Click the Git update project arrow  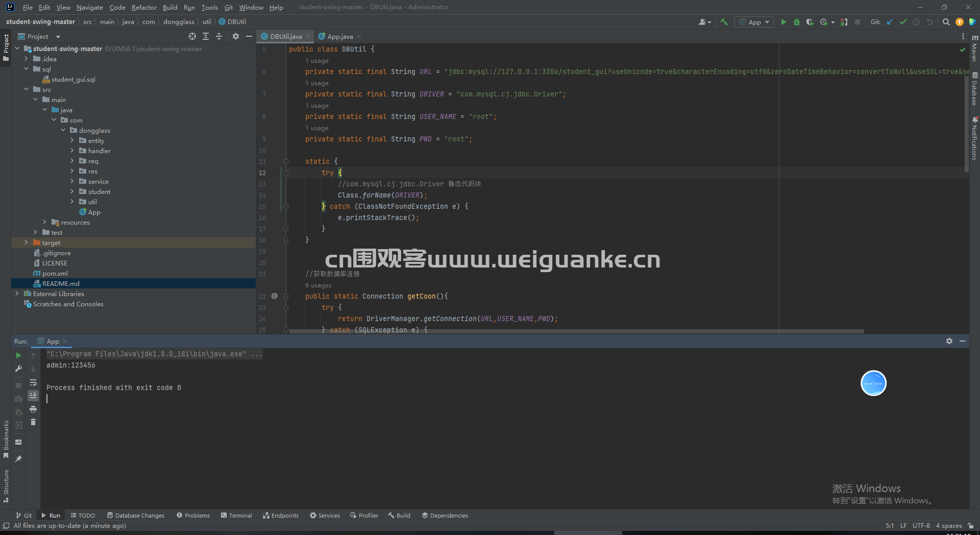pyautogui.click(x=890, y=22)
